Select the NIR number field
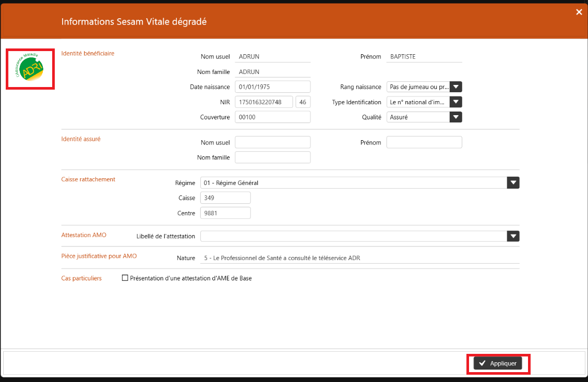 pos(263,102)
